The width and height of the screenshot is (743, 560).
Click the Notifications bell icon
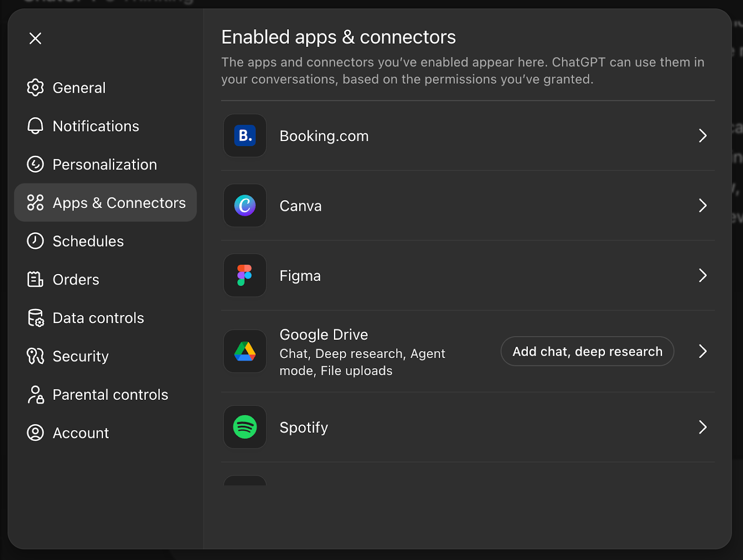(x=35, y=126)
